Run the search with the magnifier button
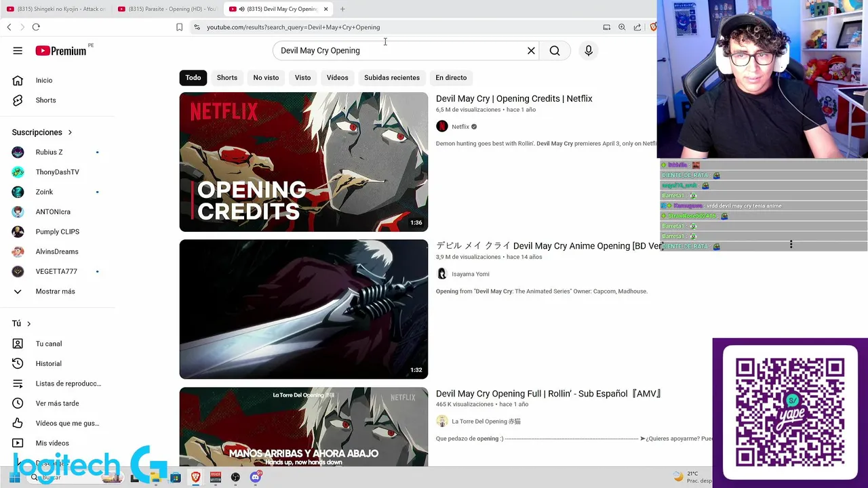868x488 pixels. (x=555, y=51)
